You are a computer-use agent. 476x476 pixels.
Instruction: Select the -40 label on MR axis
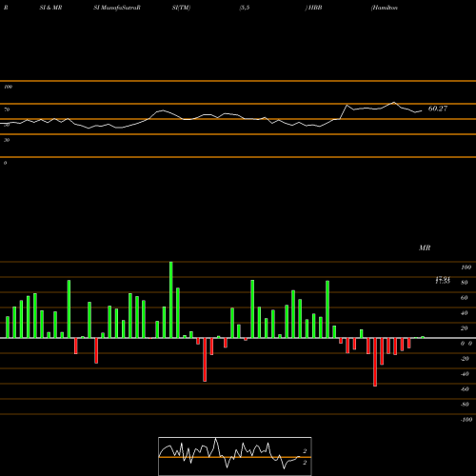[x=465, y=374]
